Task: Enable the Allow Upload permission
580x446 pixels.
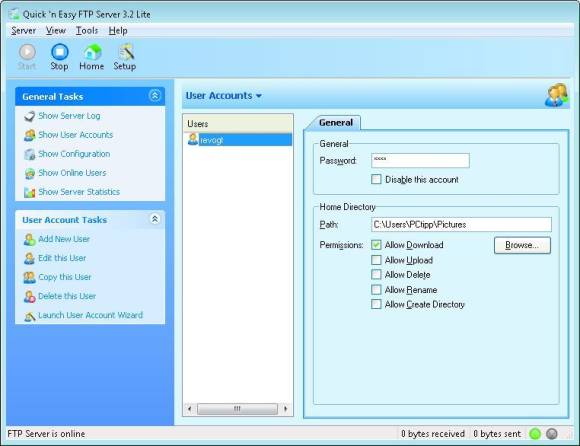Action: (x=376, y=260)
